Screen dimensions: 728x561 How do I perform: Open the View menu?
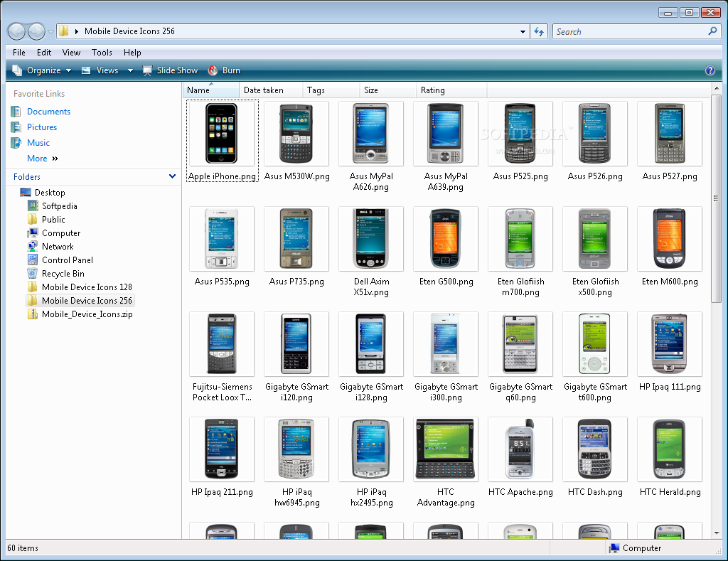71,53
